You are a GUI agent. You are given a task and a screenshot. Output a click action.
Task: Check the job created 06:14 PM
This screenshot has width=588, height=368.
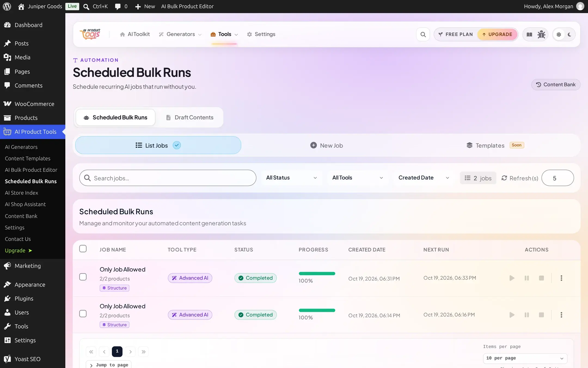coord(83,313)
